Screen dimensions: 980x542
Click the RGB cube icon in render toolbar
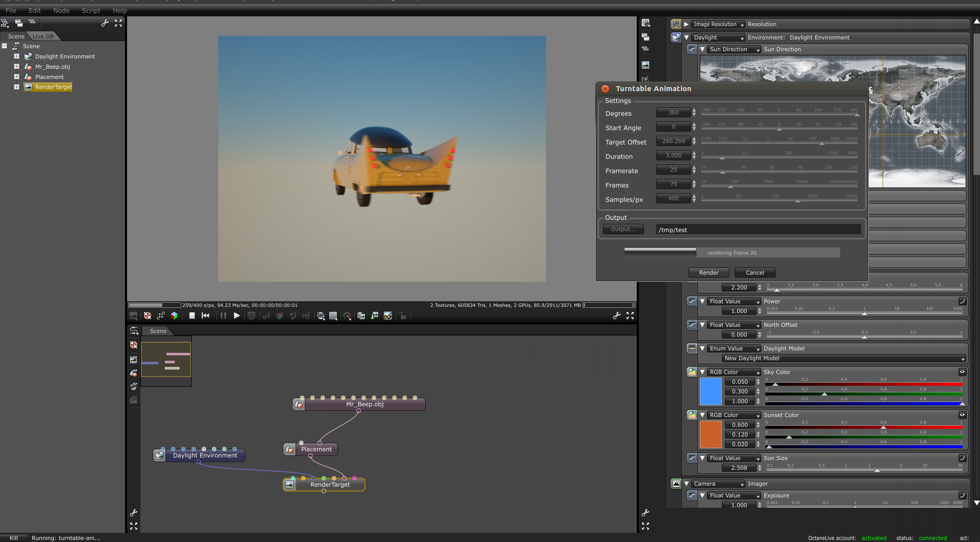pos(174,316)
